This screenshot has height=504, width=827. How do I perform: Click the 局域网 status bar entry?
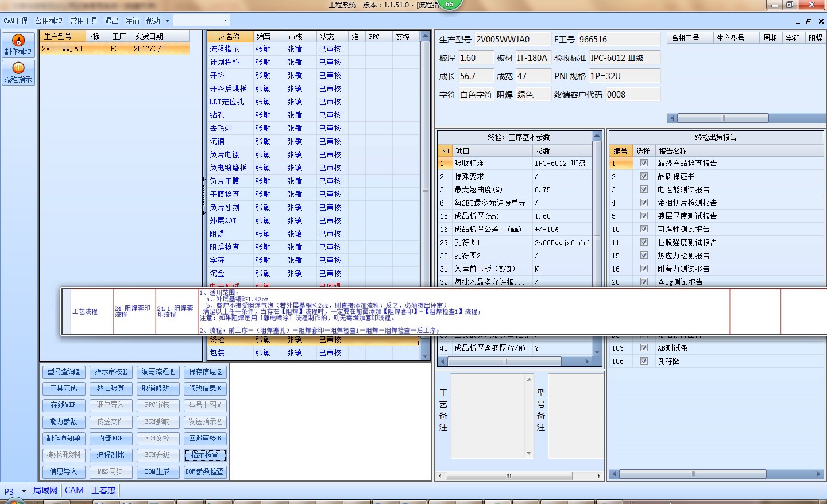click(x=45, y=490)
